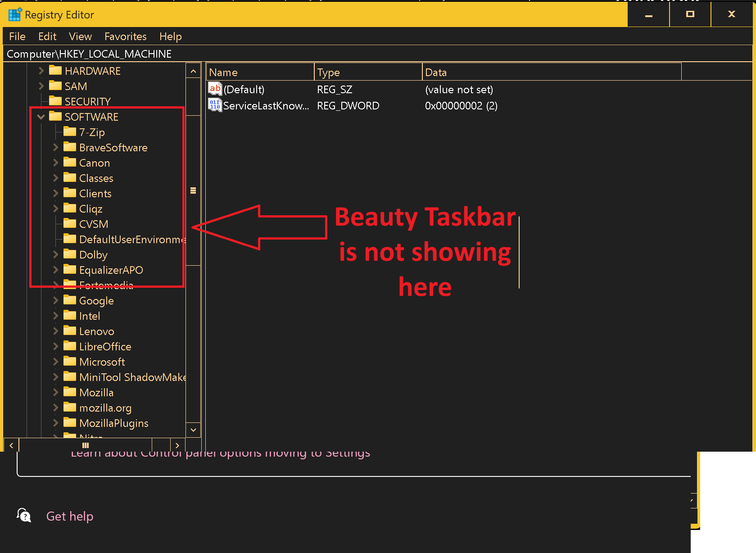This screenshot has width=756, height=553.
Task: Click the Get help chat icon
Action: [x=24, y=515]
